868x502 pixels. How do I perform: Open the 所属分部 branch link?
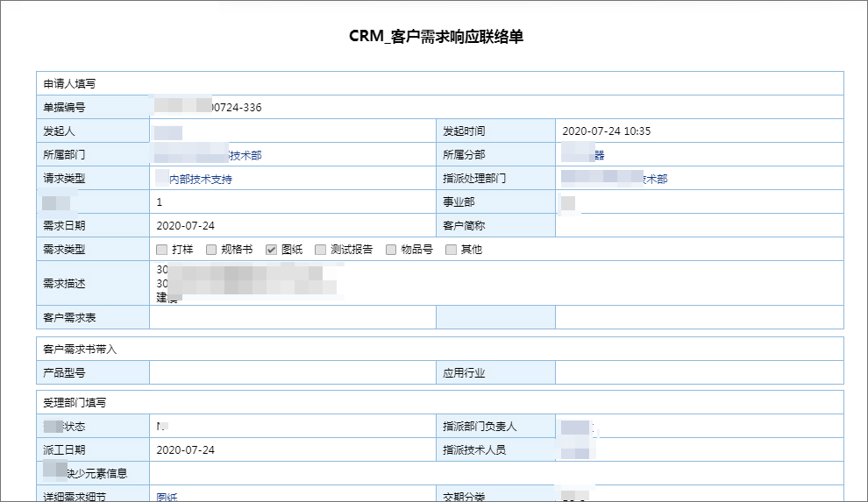point(600,155)
